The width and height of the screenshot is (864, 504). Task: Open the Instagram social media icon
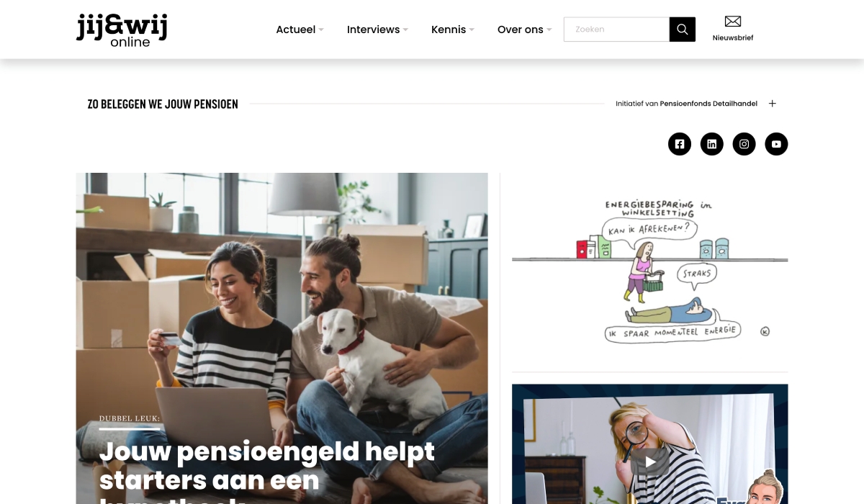pyautogui.click(x=744, y=144)
